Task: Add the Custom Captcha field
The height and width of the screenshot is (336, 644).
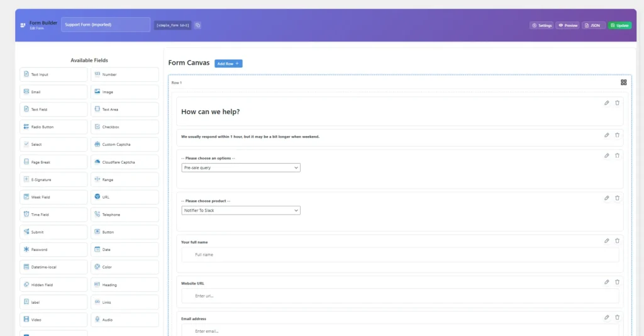Action: pos(125,145)
